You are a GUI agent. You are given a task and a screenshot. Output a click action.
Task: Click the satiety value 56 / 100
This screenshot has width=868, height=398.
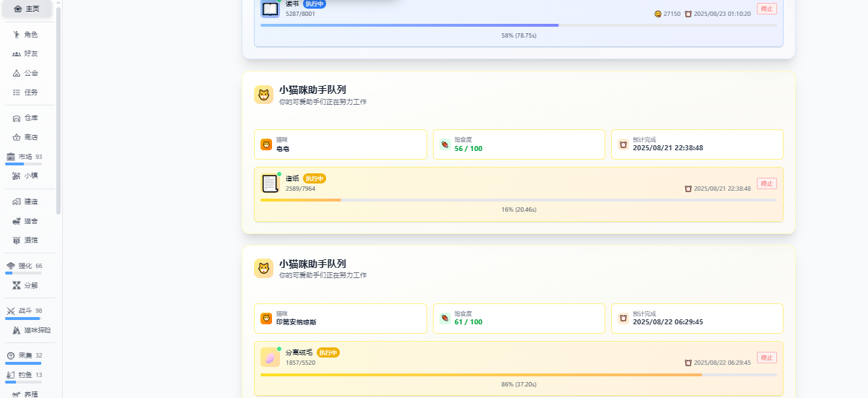click(x=468, y=149)
